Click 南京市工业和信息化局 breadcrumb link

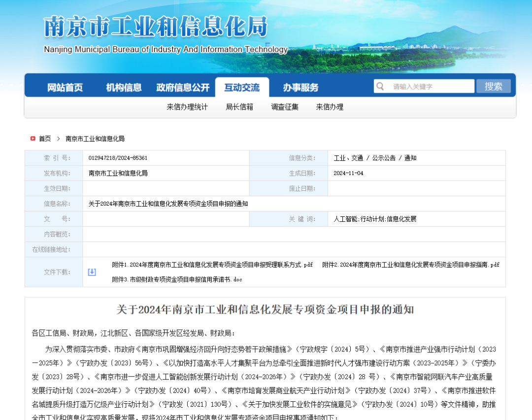pos(95,139)
